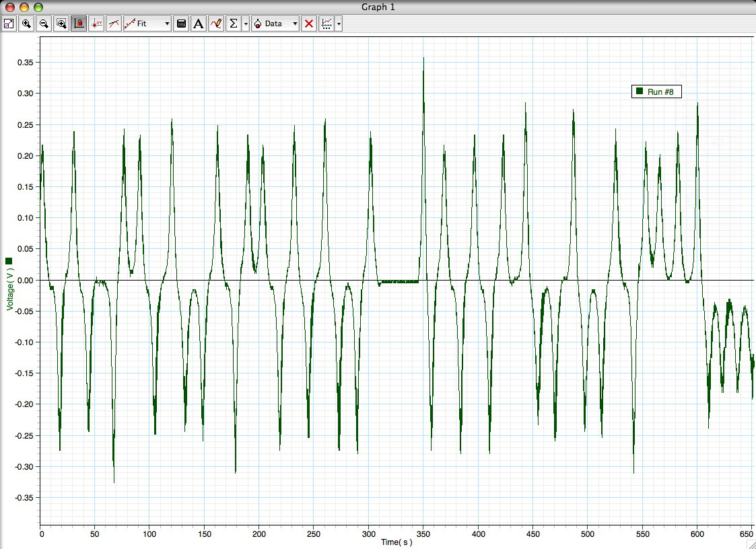Click the 300 time axis value
756x549 pixels.
tap(368, 534)
